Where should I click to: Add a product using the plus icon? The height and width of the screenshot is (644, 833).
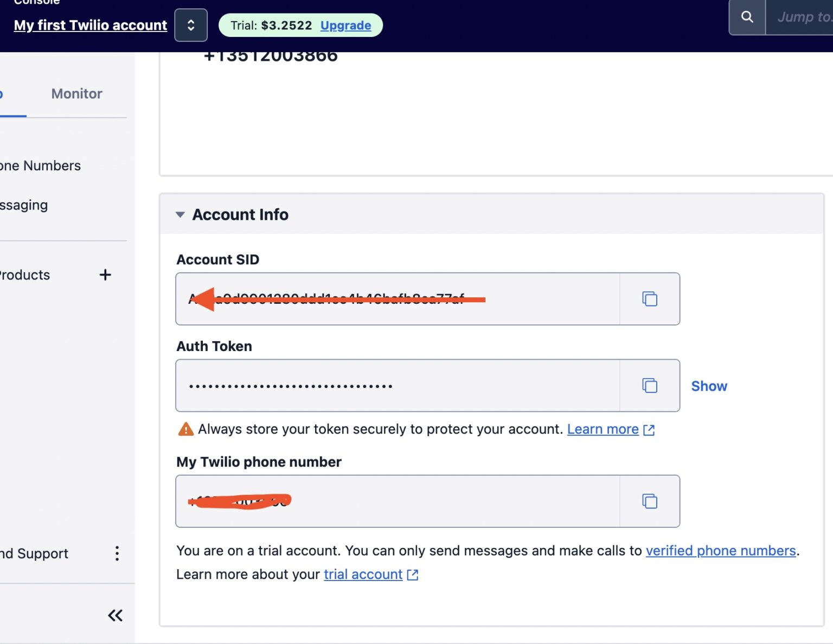tap(105, 275)
